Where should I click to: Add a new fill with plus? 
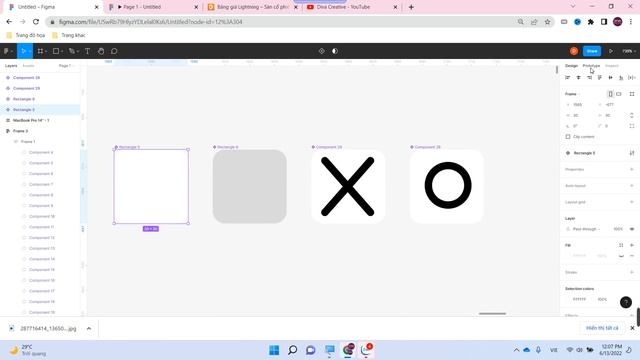pos(632,245)
